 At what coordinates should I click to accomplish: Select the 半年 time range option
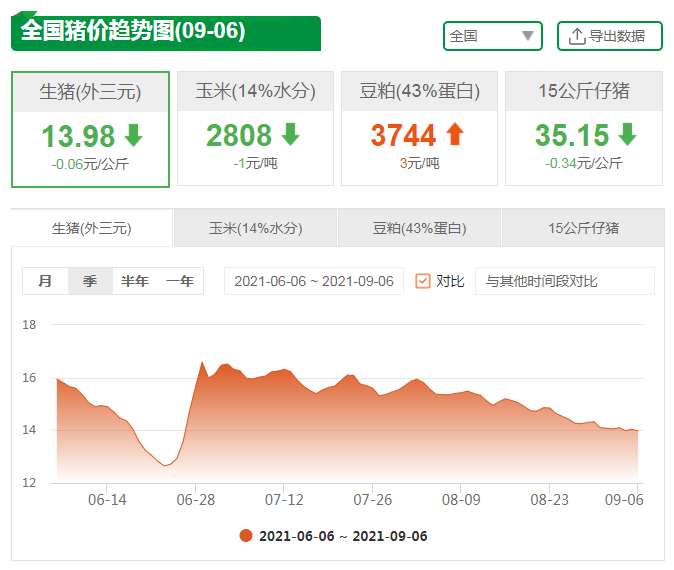point(135,281)
